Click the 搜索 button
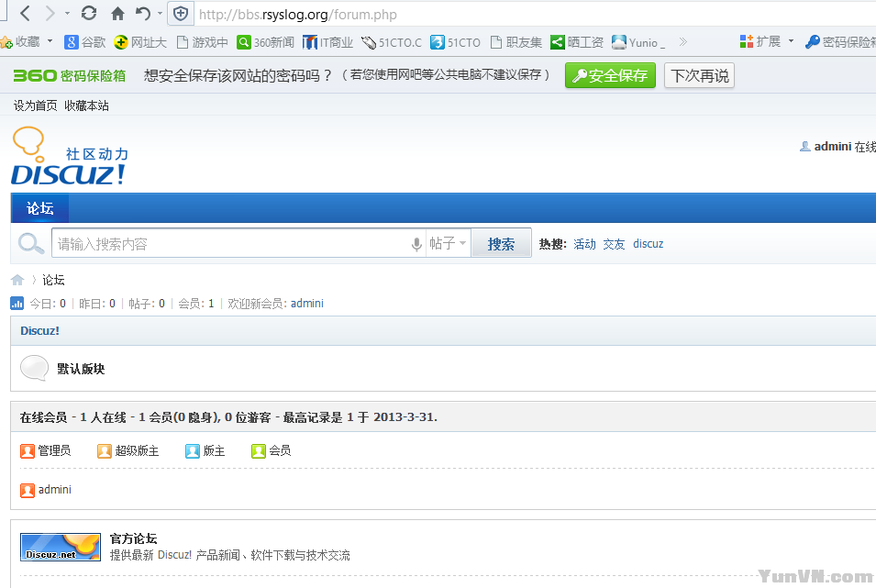Image resolution: width=876 pixels, height=588 pixels. click(x=501, y=244)
